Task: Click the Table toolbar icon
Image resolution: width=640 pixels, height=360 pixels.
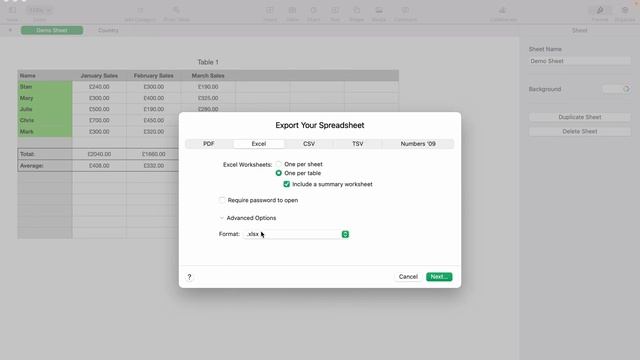Action: coord(292,10)
